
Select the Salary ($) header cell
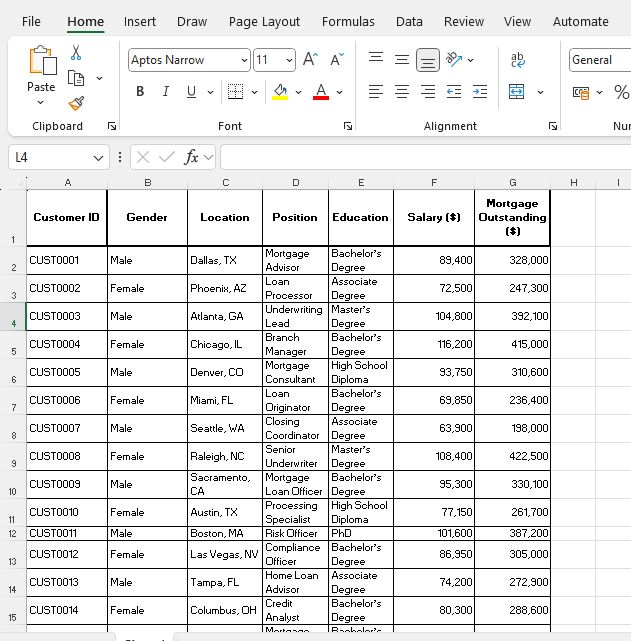pos(433,217)
